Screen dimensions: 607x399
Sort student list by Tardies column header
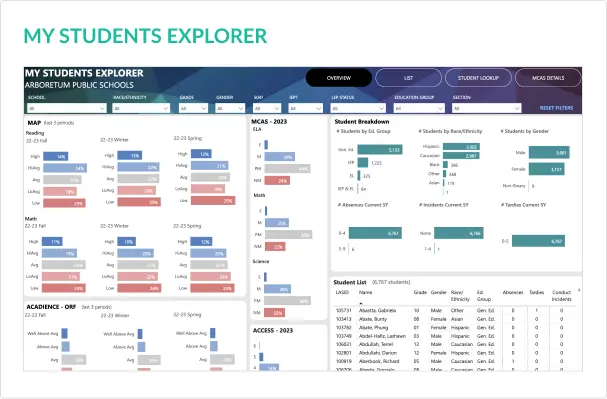(537, 292)
